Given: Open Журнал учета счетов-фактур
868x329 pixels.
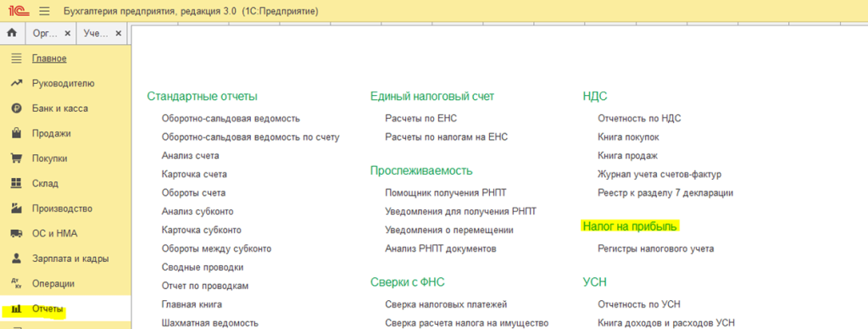Looking at the screenshot, I should [659, 174].
